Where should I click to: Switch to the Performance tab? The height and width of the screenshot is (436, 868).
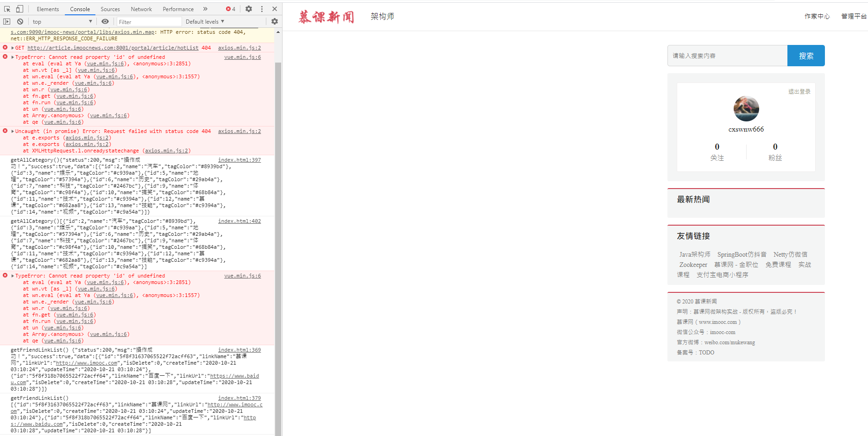click(178, 9)
